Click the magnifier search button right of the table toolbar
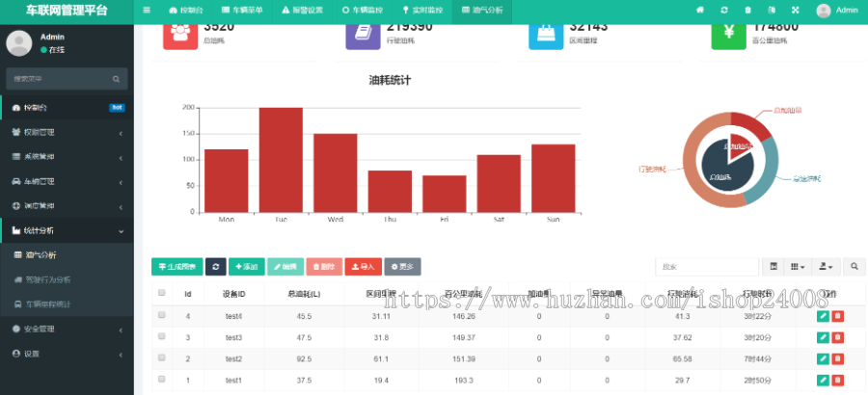 point(854,267)
